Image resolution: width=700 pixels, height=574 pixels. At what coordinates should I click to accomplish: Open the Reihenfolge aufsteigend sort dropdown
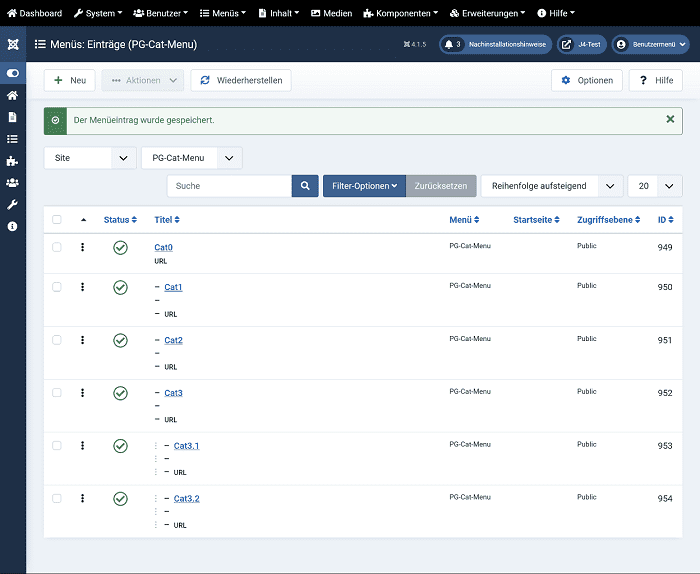point(551,186)
